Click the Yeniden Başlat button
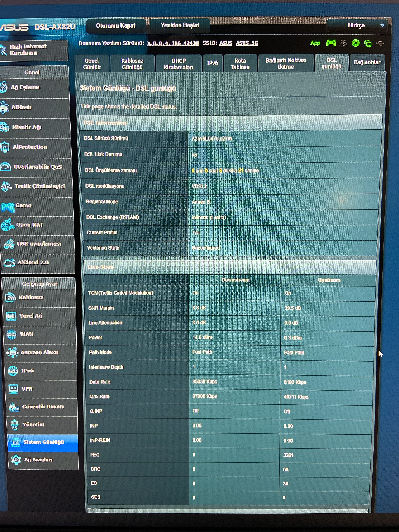The height and width of the screenshot is (532, 399). [x=180, y=25]
